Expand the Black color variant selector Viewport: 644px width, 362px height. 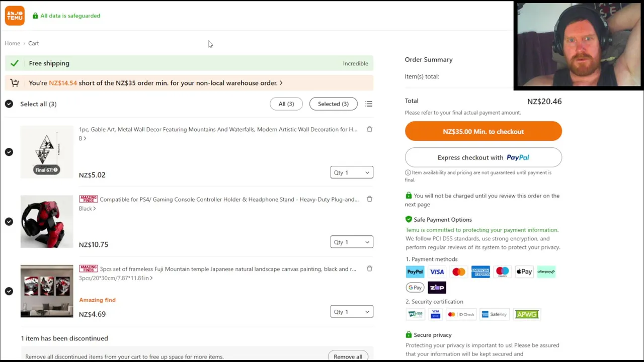pos(87,209)
